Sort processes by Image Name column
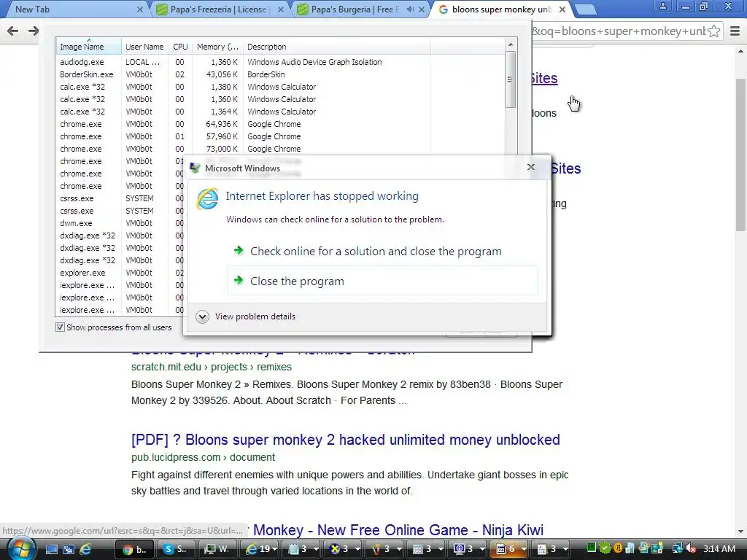This screenshot has height=560, width=747. pyautogui.click(x=88, y=47)
